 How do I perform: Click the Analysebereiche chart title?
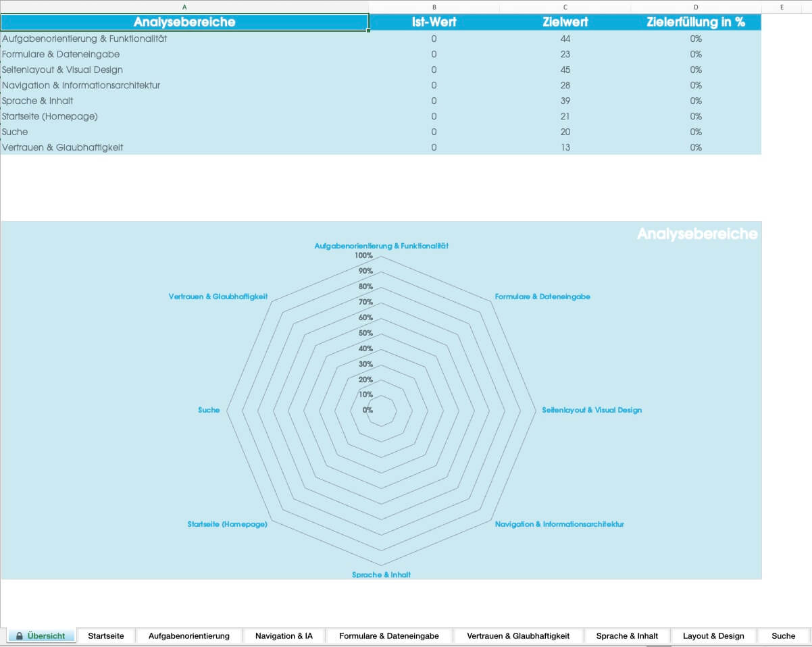[697, 234]
